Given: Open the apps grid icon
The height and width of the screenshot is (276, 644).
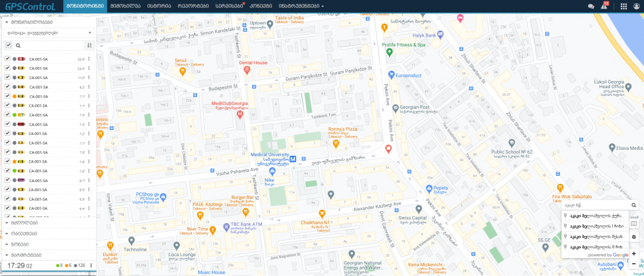Looking at the screenshot, I should [x=623, y=6].
